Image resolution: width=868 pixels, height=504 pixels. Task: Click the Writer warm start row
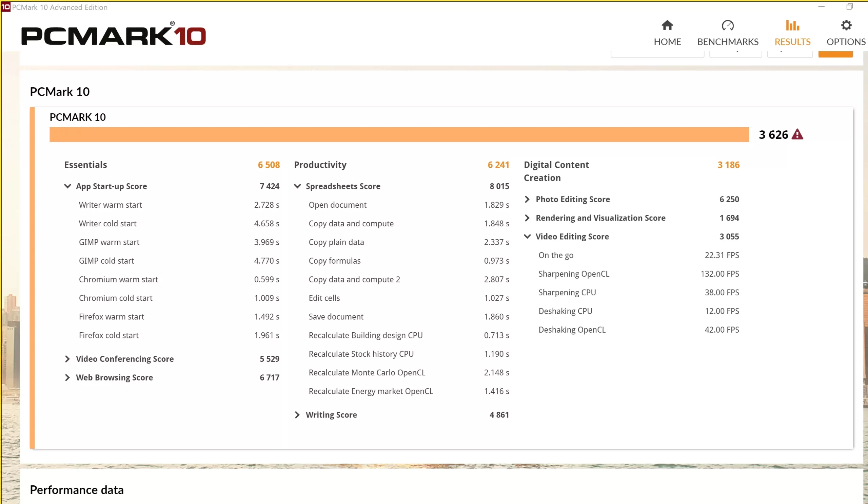(x=179, y=205)
